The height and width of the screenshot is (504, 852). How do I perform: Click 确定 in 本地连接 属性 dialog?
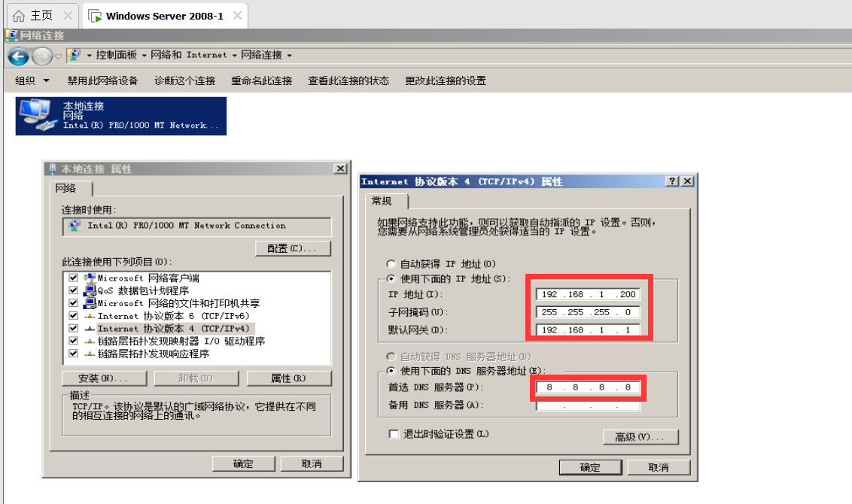(243, 463)
